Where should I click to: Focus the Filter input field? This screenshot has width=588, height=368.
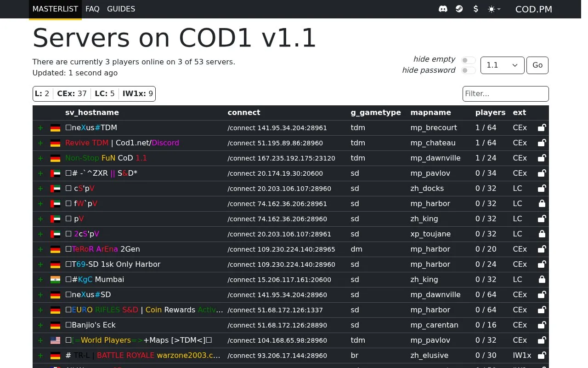tap(505, 94)
